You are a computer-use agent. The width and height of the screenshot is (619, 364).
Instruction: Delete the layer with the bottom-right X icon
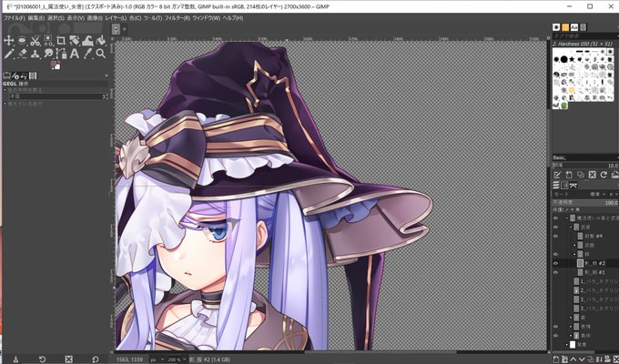click(615, 359)
